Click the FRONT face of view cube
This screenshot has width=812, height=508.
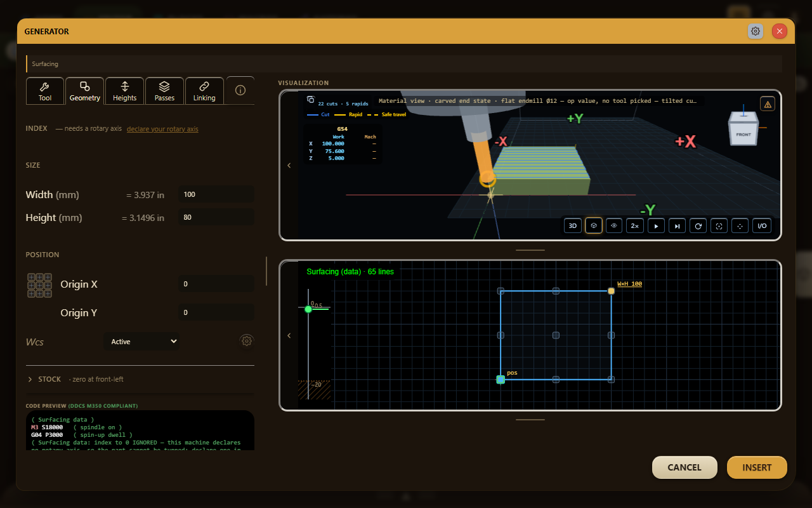743,135
